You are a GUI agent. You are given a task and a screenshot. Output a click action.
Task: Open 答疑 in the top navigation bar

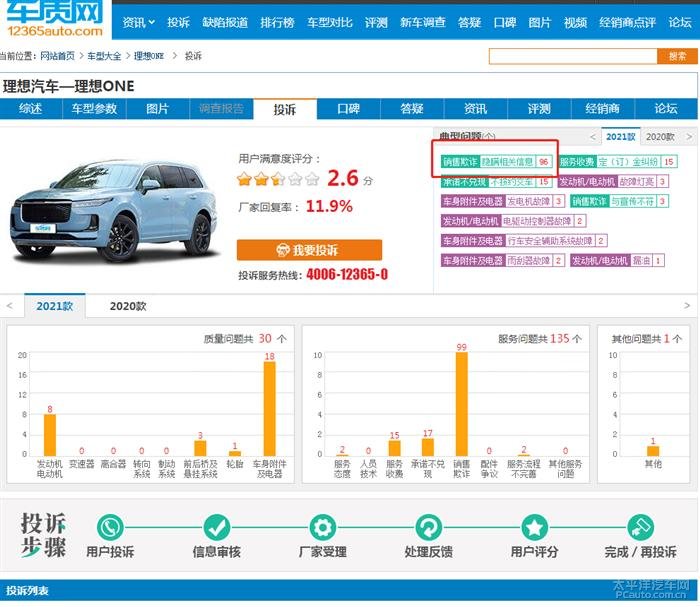tap(469, 22)
